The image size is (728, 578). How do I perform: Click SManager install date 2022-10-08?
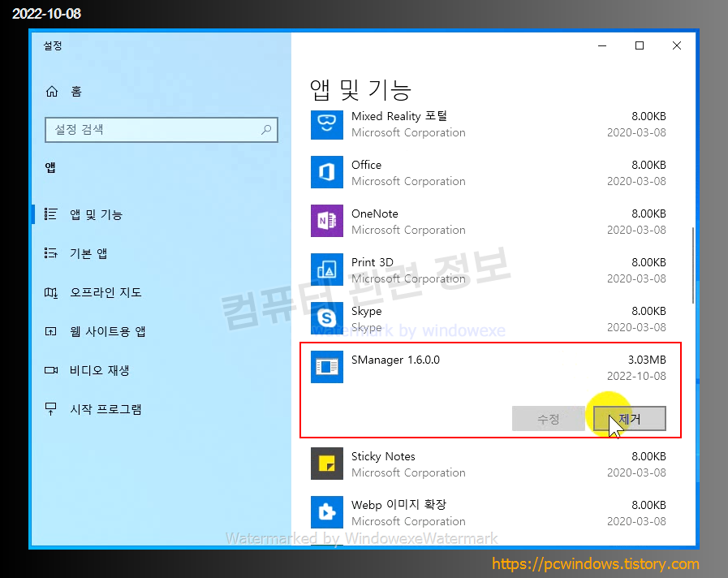636,376
